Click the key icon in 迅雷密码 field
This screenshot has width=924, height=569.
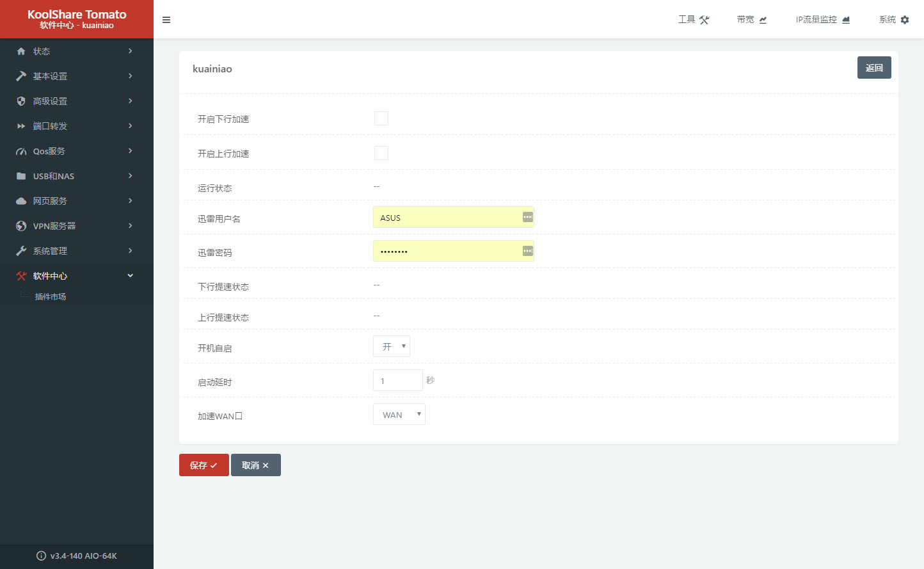coord(527,251)
